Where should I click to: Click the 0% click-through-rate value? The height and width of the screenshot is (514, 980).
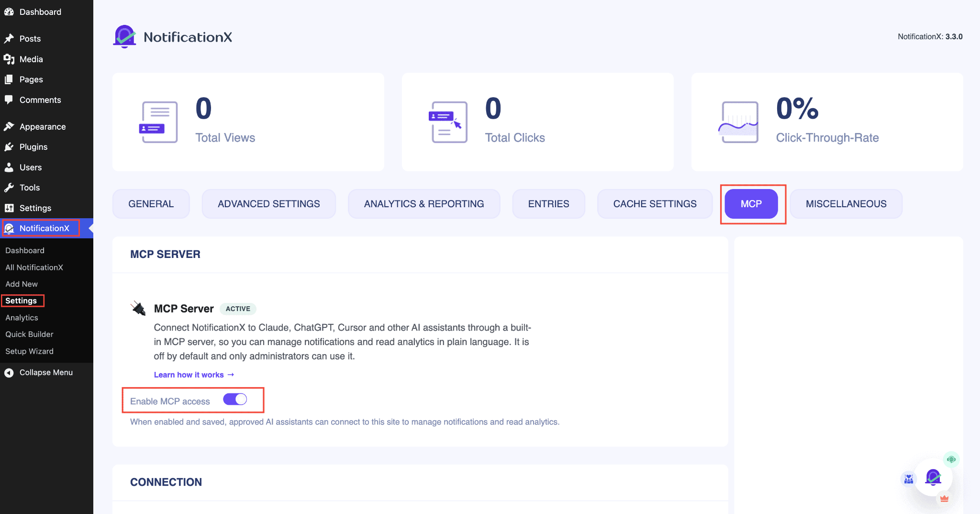797,108
